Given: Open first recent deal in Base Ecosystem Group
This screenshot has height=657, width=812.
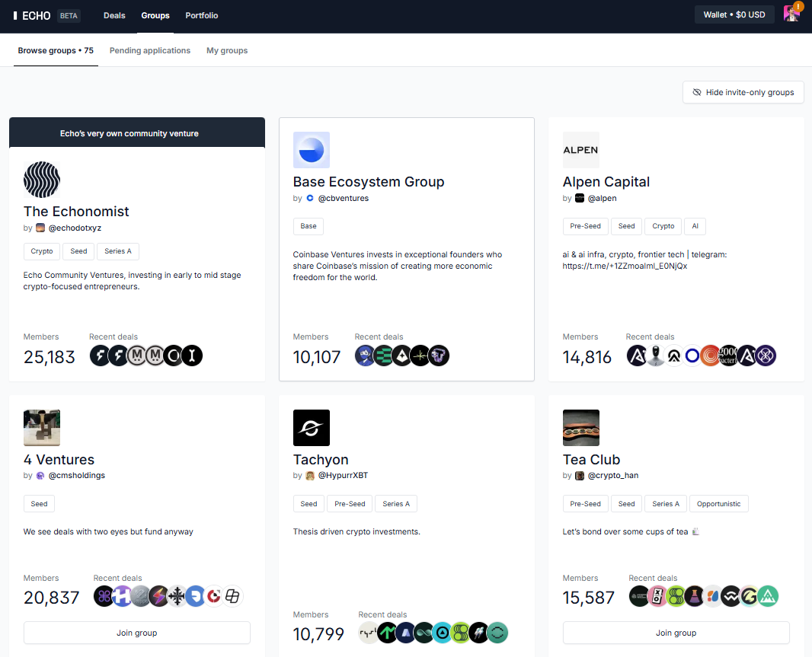Looking at the screenshot, I should tap(365, 356).
